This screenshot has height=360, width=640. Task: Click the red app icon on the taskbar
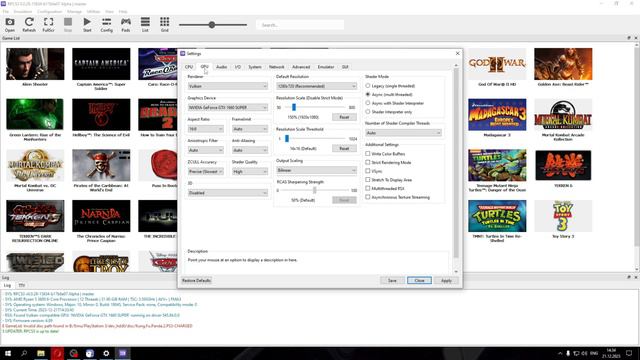tap(57, 353)
